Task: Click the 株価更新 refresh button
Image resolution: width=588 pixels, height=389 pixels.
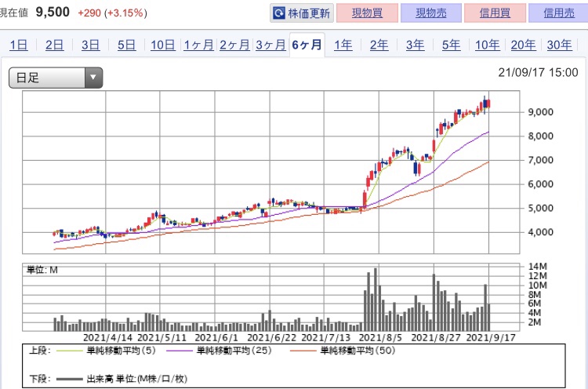Action: (x=302, y=13)
